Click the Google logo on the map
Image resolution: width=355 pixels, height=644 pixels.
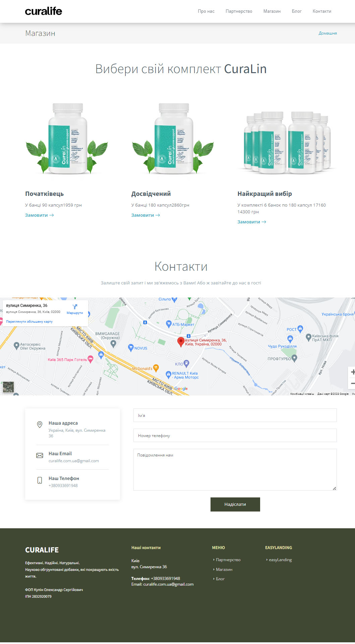tap(181, 389)
